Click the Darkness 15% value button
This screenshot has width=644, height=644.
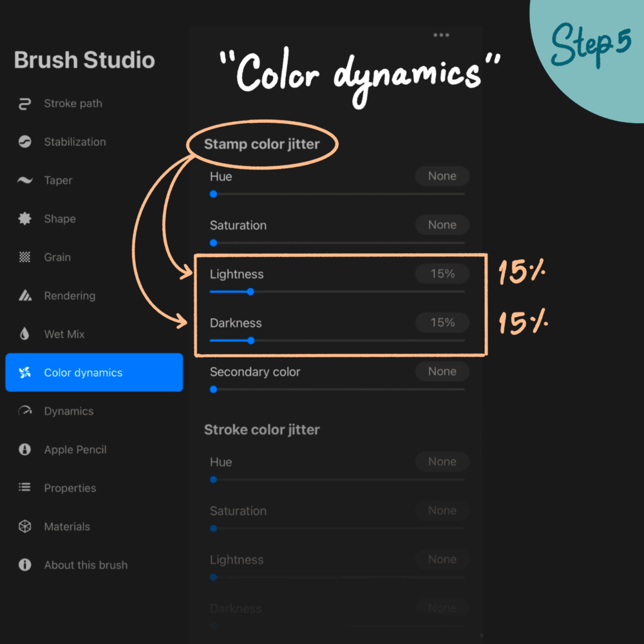coord(442,323)
